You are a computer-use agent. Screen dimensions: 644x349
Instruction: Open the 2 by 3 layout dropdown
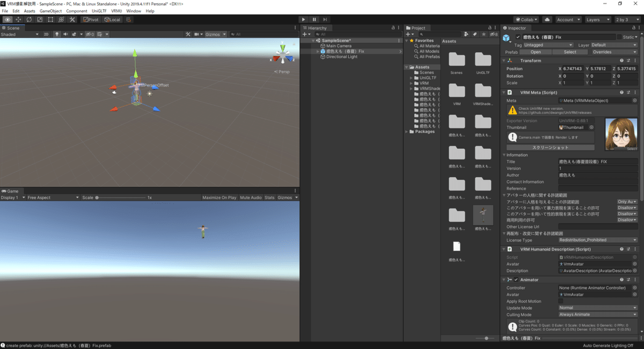point(627,19)
